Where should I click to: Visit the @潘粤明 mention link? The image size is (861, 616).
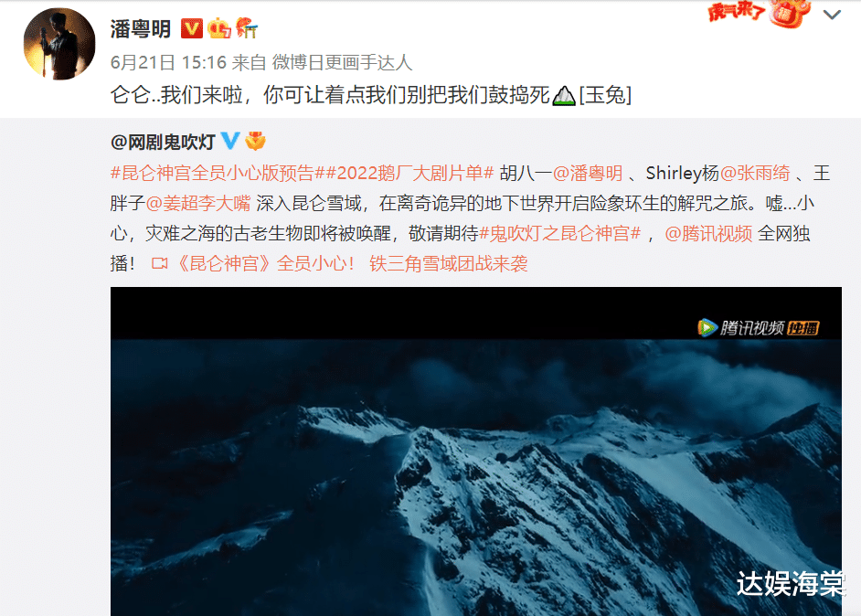(x=587, y=173)
